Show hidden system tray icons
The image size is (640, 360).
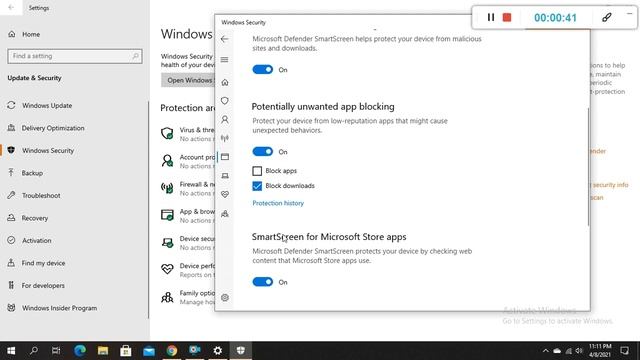(x=545, y=351)
